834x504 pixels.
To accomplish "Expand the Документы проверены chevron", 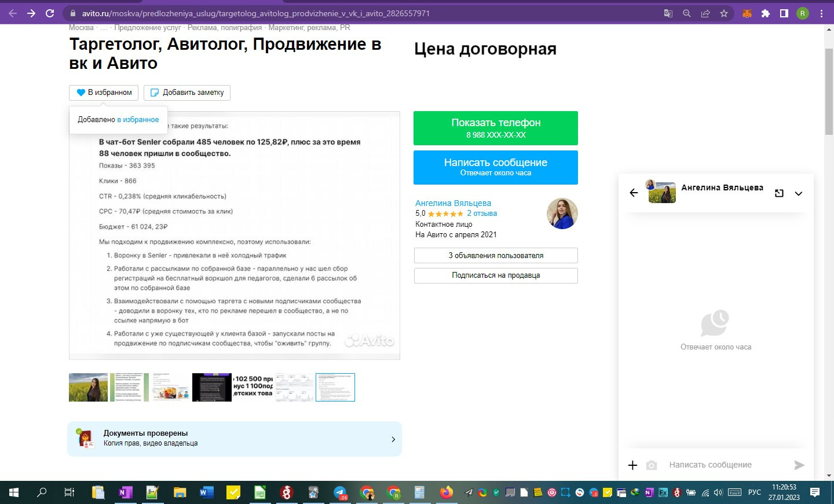I will coord(393,439).
